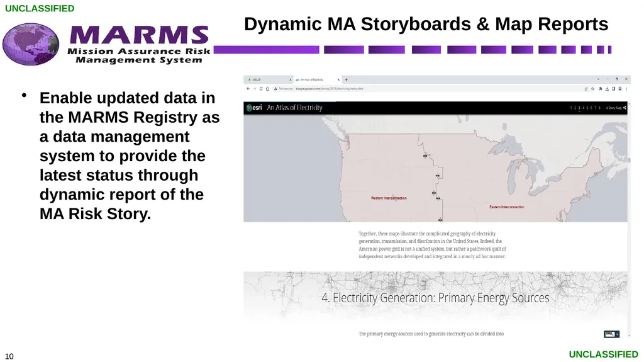Jump to story section 8
This screenshot has height=362, width=644.
coord(599,108)
